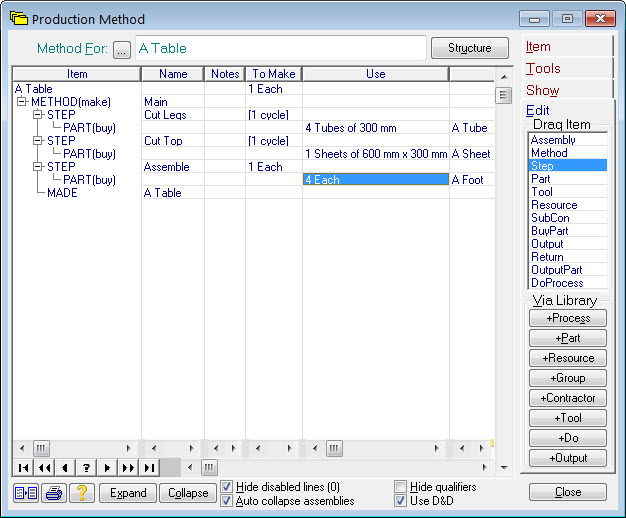The width and height of the screenshot is (626, 518).
Task: Click the find record question mark button
Action: point(86,468)
